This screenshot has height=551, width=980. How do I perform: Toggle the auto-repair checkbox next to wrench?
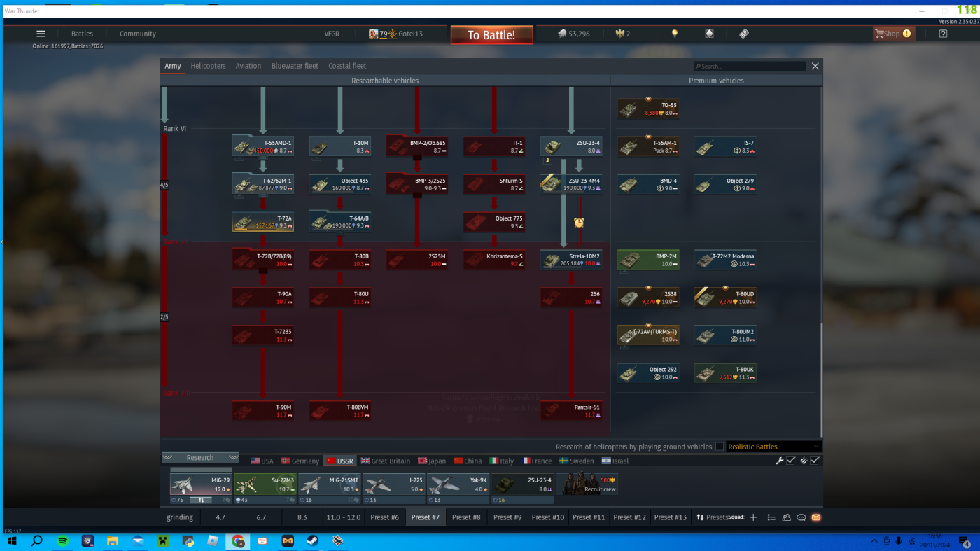[x=791, y=461]
